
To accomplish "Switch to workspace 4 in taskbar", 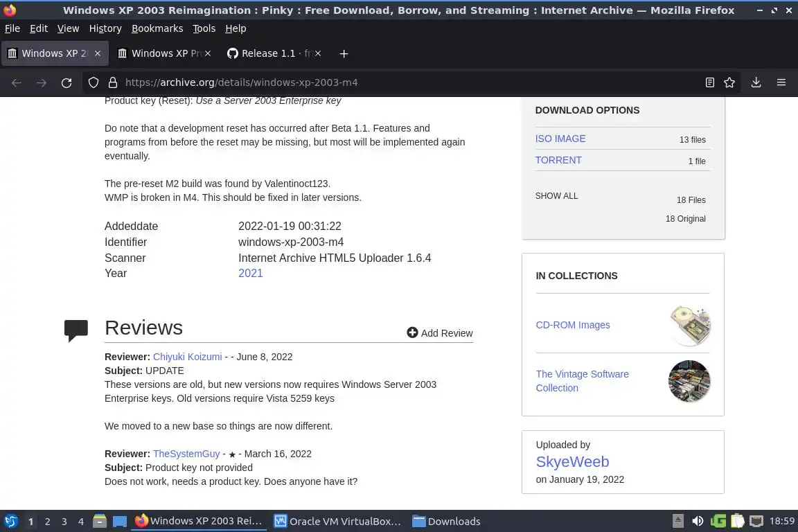I will pyautogui.click(x=81, y=522).
